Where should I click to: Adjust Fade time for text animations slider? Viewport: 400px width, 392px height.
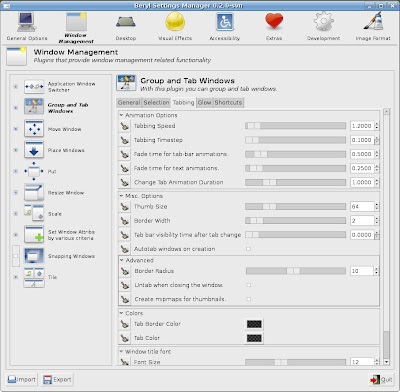click(295, 168)
